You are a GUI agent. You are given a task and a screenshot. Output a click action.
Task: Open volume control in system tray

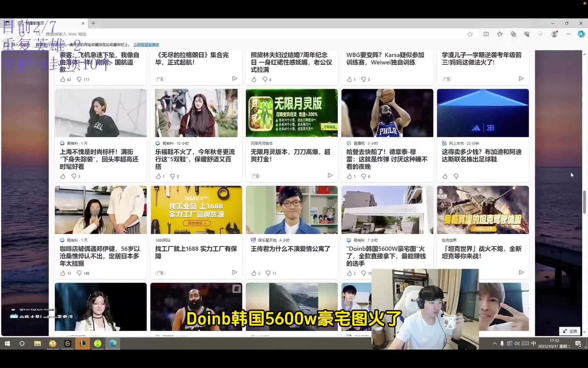(x=517, y=343)
